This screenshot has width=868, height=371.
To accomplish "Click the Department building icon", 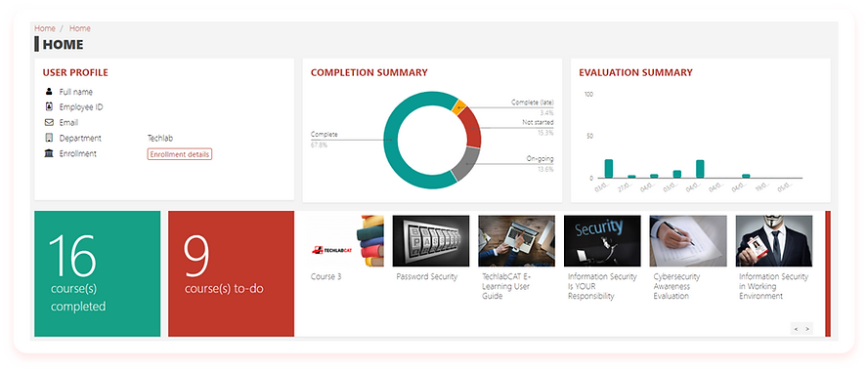I will pos(49,138).
